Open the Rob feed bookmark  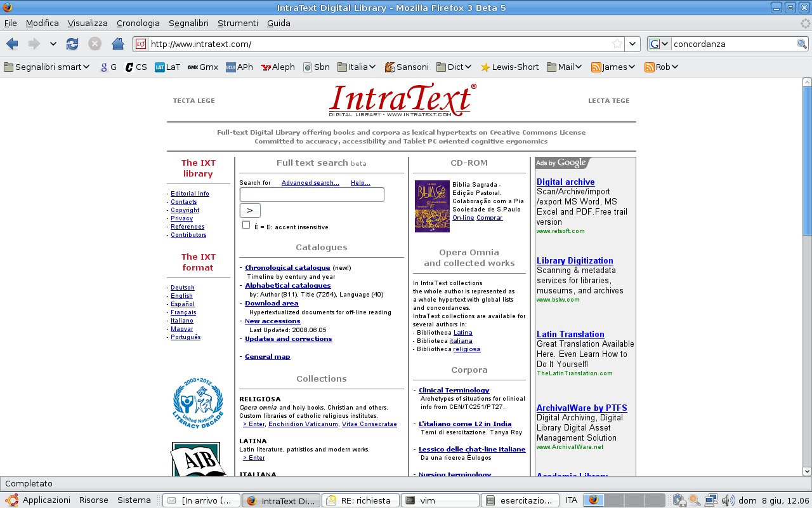pos(662,67)
